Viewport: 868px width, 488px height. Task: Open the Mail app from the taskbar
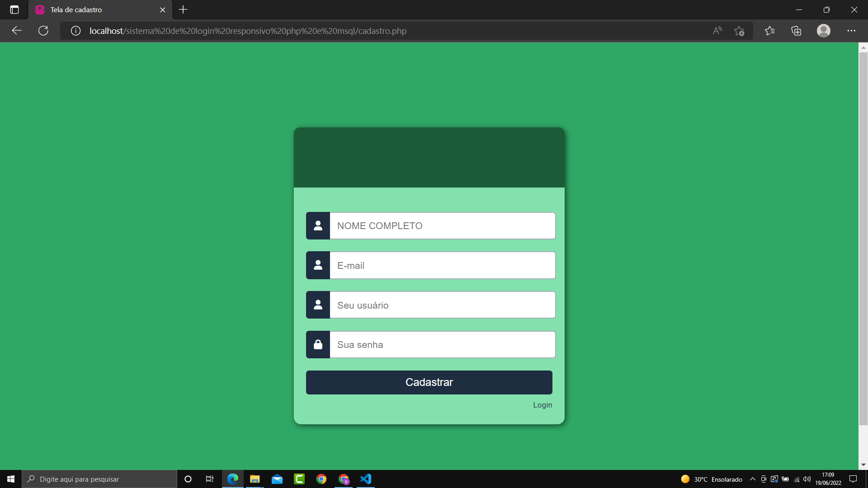tap(277, 479)
